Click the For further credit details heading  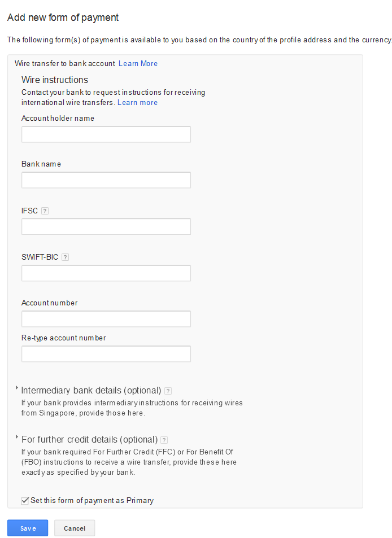point(89,440)
